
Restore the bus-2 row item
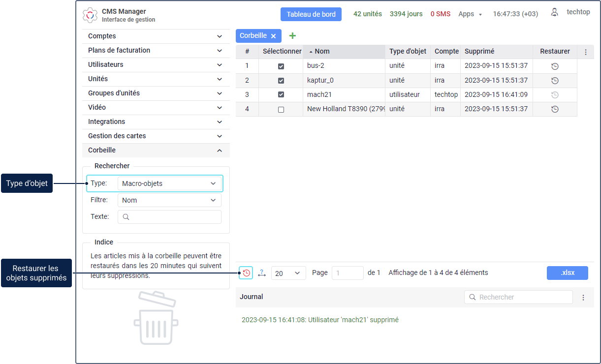coord(555,66)
